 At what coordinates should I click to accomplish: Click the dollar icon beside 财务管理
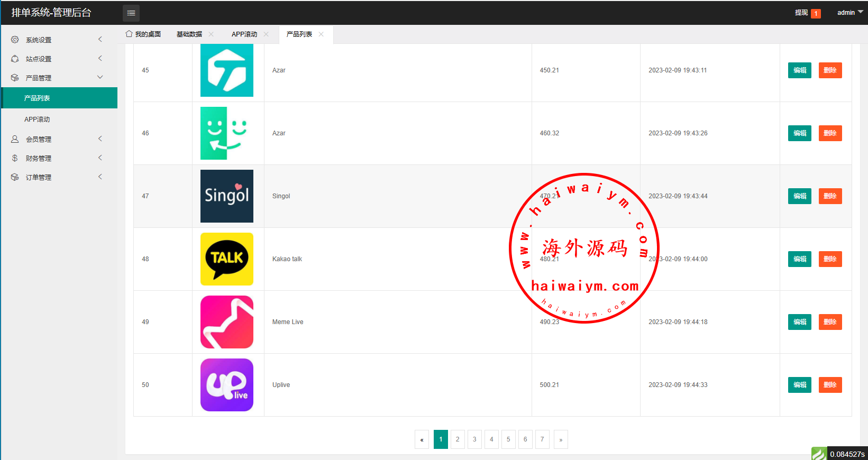click(15, 158)
